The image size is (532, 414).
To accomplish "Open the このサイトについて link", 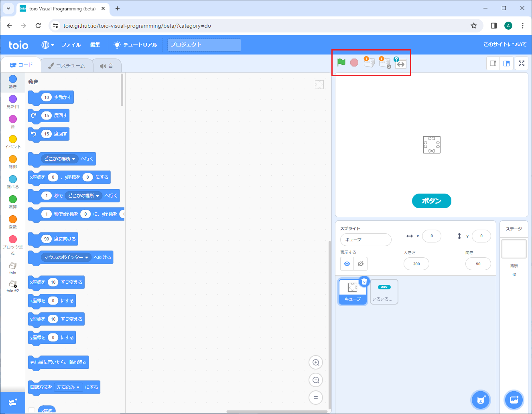I will pos(506,44).
